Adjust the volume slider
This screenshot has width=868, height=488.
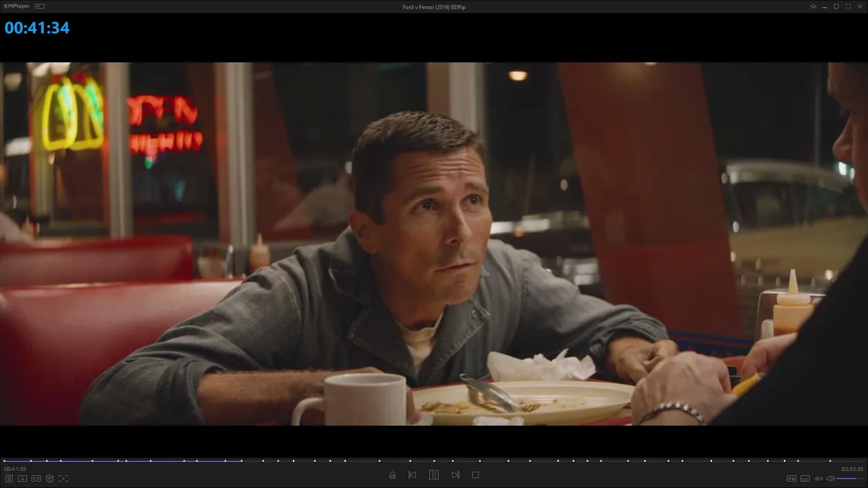[850, 479]
